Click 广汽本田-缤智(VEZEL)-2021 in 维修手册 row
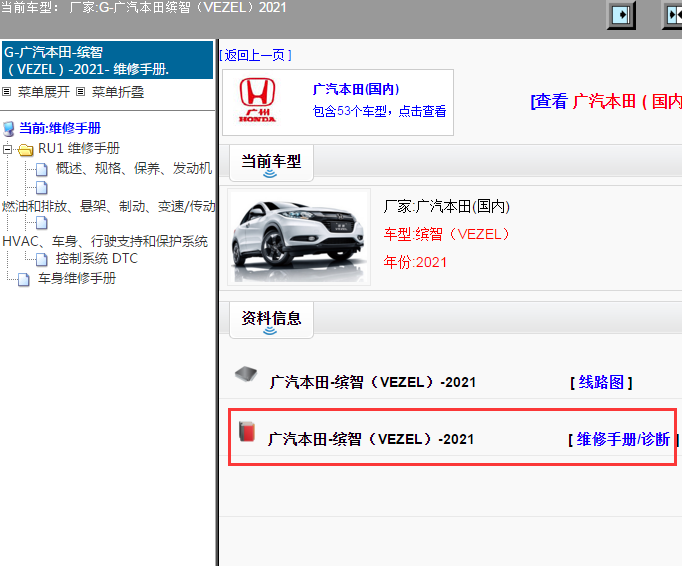The height and width of the screenshot is (566, 682). [x=371, y=439]
